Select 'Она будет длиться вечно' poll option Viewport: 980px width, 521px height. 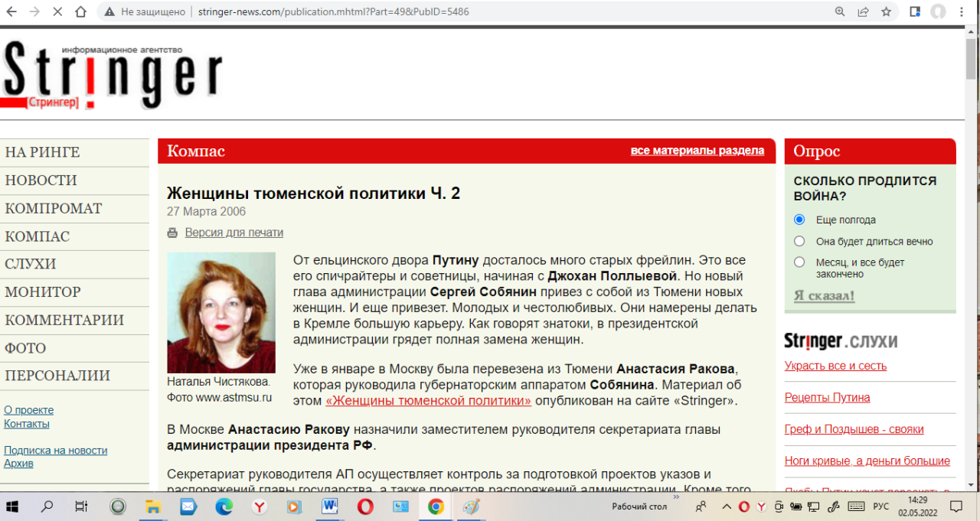[799, 241]
